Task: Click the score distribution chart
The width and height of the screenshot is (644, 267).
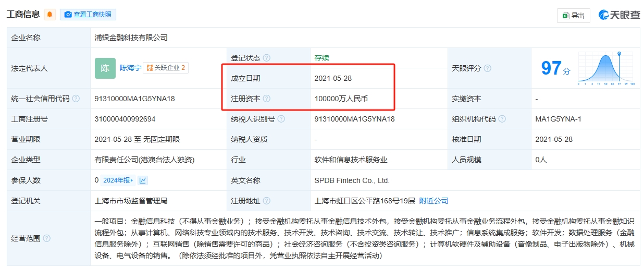Action: point(606,68)
